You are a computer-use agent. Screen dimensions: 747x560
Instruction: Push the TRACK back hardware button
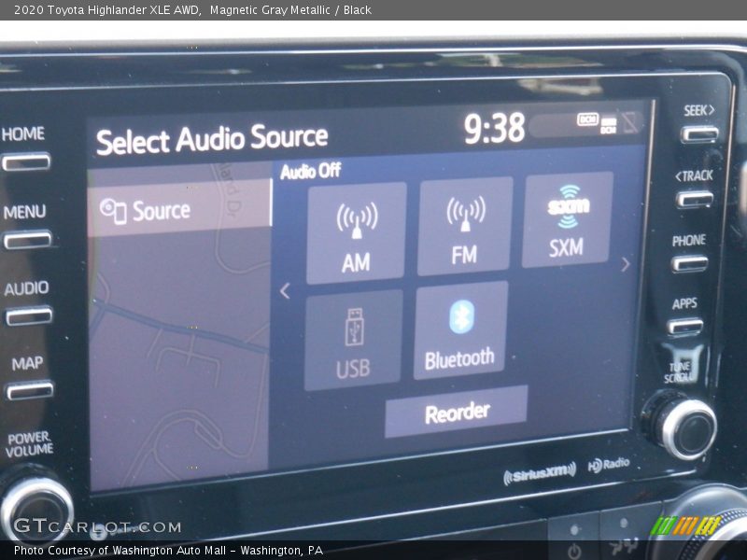[695, 199]
